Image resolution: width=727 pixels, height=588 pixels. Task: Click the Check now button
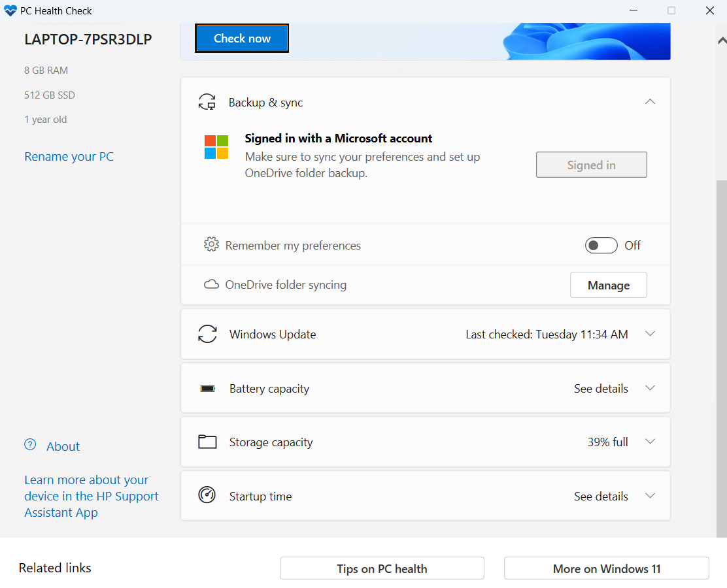tap(241, 38)
